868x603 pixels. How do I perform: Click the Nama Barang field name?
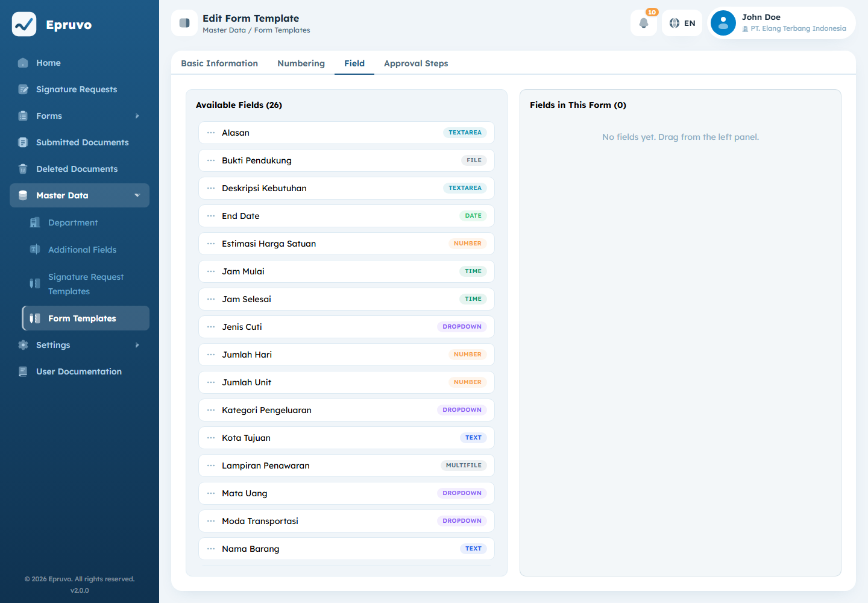[x=251, y=549]
